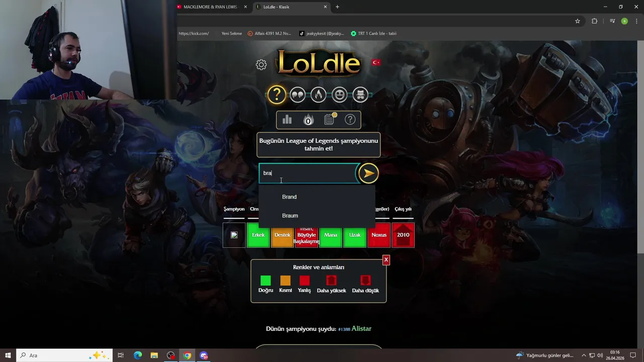Open the TRT 1 Canlı İzle bookmark
Viewport: 644px width, 362px height.
coord(374,34)
